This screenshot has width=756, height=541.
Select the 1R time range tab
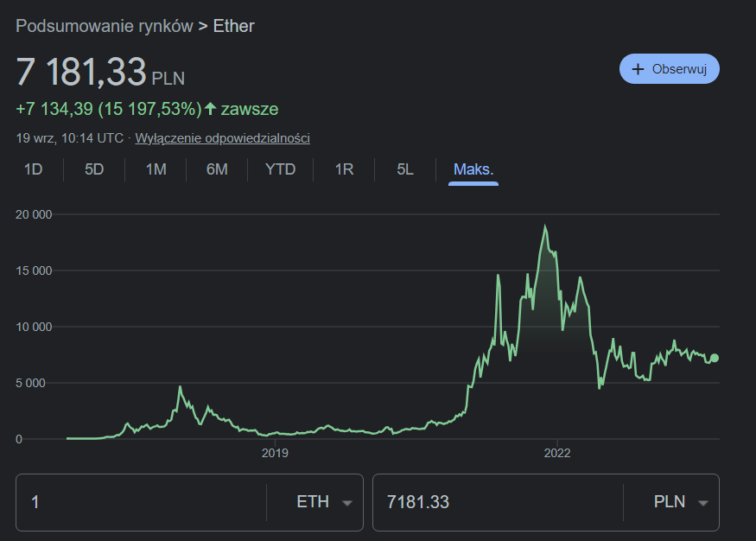pos(344,169)
